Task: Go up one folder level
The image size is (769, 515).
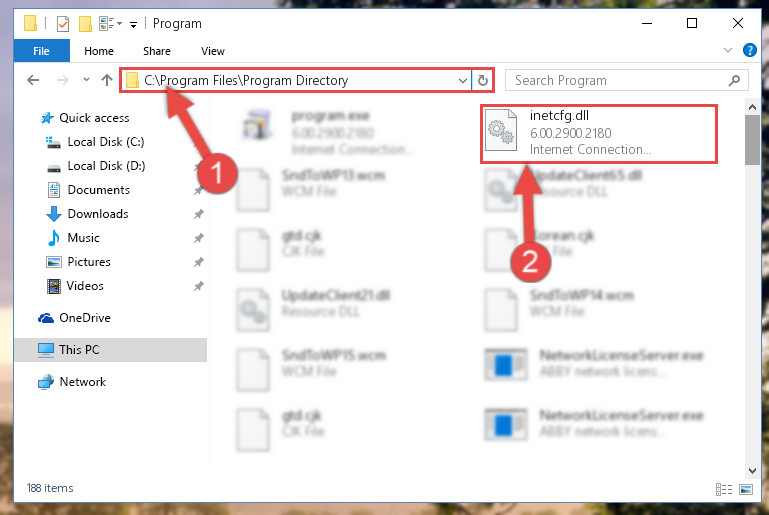Action: pos(107,80)
